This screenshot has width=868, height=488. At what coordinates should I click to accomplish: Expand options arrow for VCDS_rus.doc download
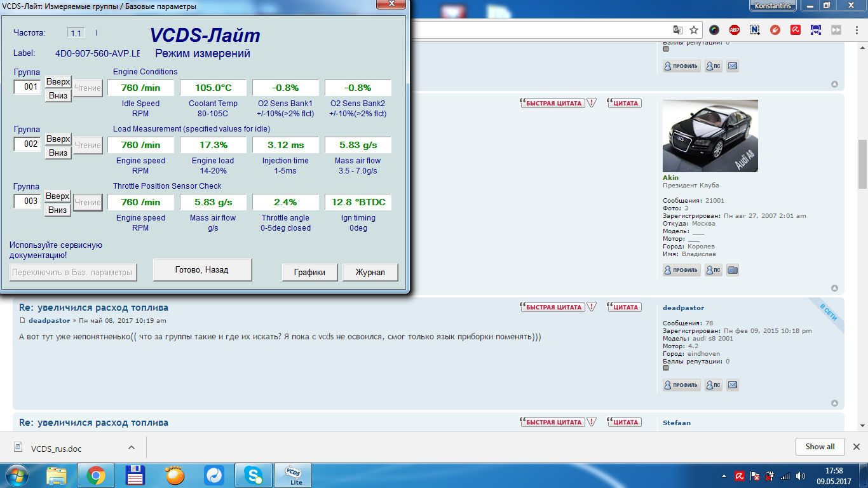tap(131, 448)
